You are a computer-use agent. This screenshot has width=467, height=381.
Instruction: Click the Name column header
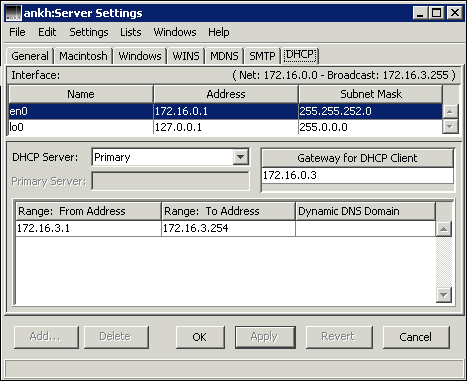pos(81,94)
